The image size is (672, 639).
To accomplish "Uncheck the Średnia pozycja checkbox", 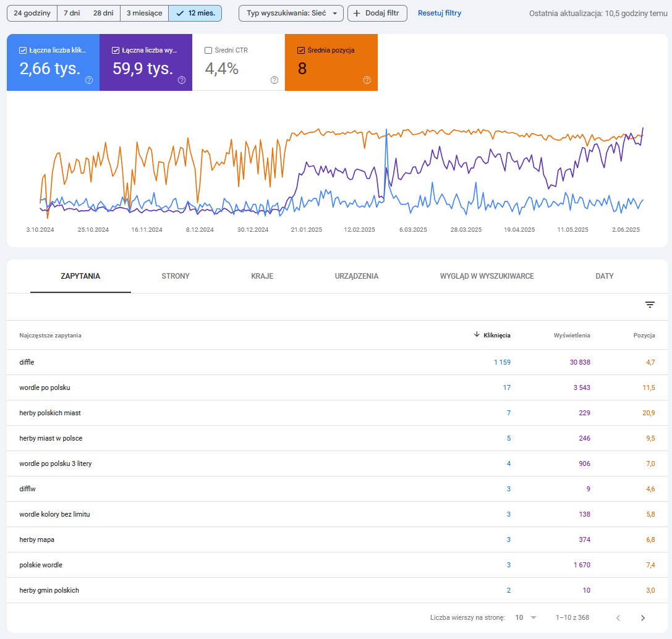I will (x=301, y=51).
